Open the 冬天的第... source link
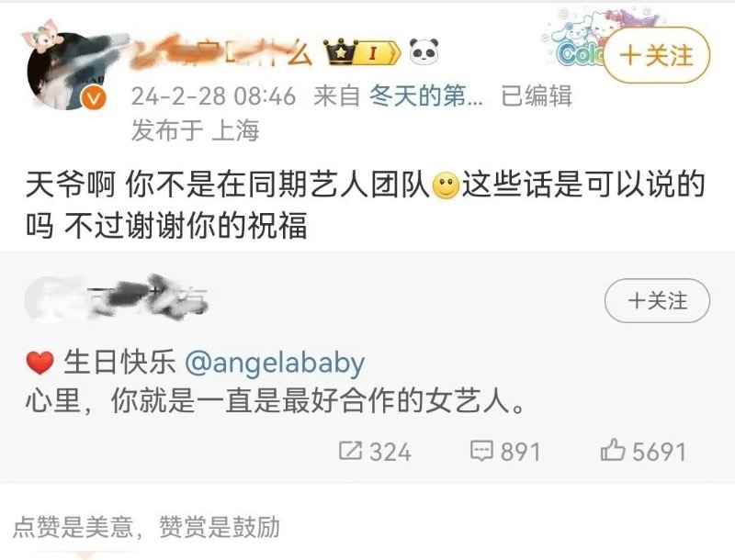The image size is (735, 560). (425, 96)
